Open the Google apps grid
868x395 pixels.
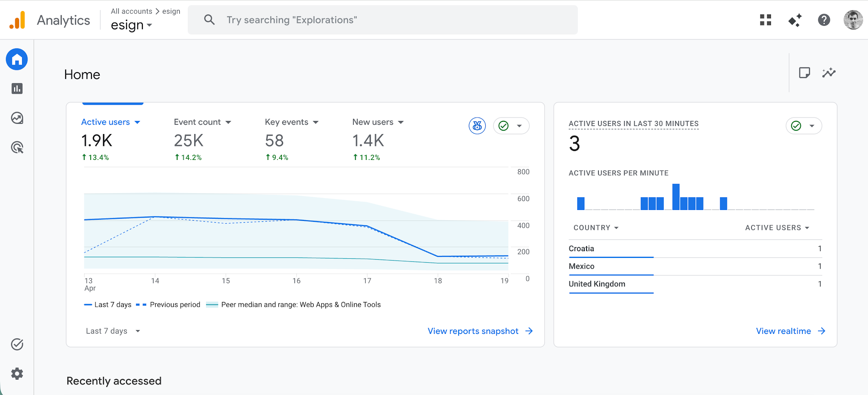tap(765, 20)
